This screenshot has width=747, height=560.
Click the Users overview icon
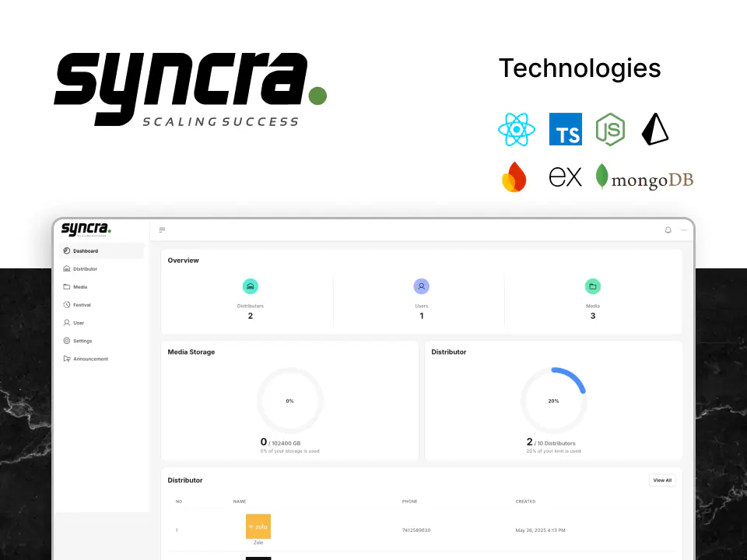coord(421,286)
